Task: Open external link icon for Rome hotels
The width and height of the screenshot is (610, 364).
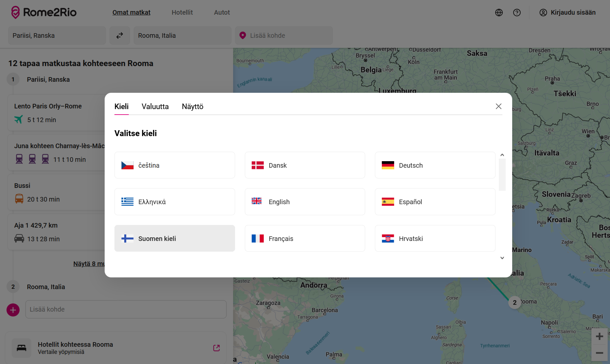Action: click(x=216, y=348)
